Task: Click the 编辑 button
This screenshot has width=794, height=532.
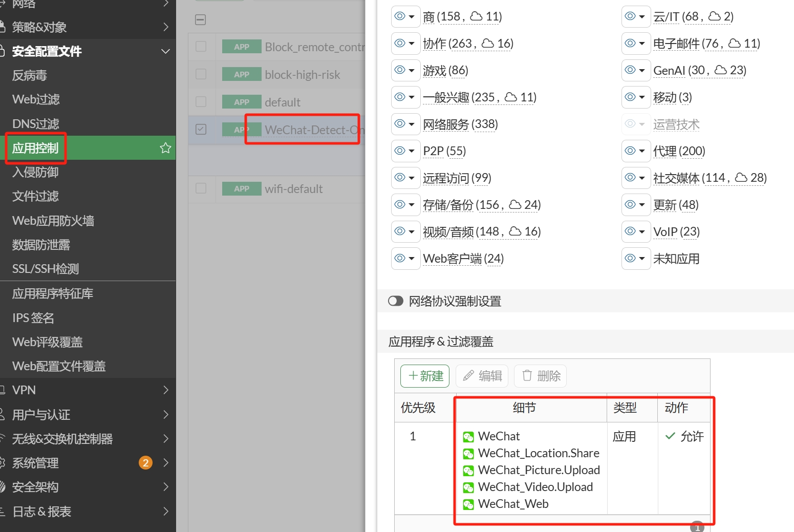Action: (482, 376)
